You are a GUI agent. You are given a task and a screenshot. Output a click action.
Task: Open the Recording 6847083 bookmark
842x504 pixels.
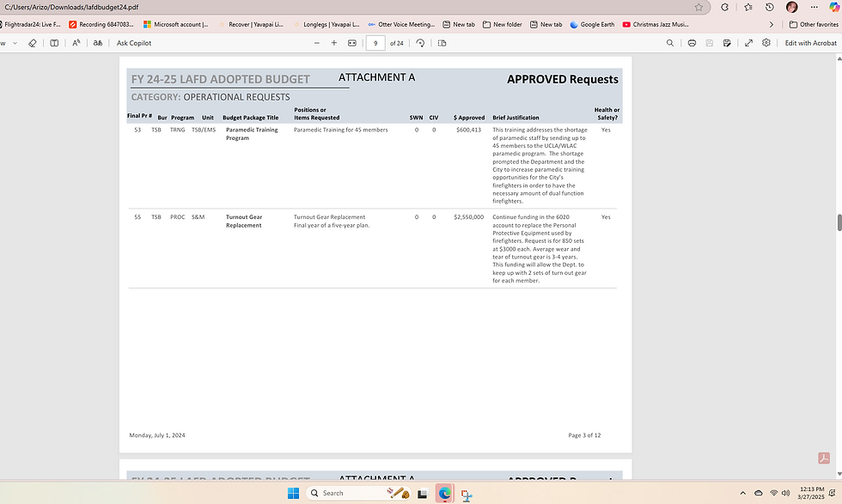pyautogui.click(x=101, y=24)
